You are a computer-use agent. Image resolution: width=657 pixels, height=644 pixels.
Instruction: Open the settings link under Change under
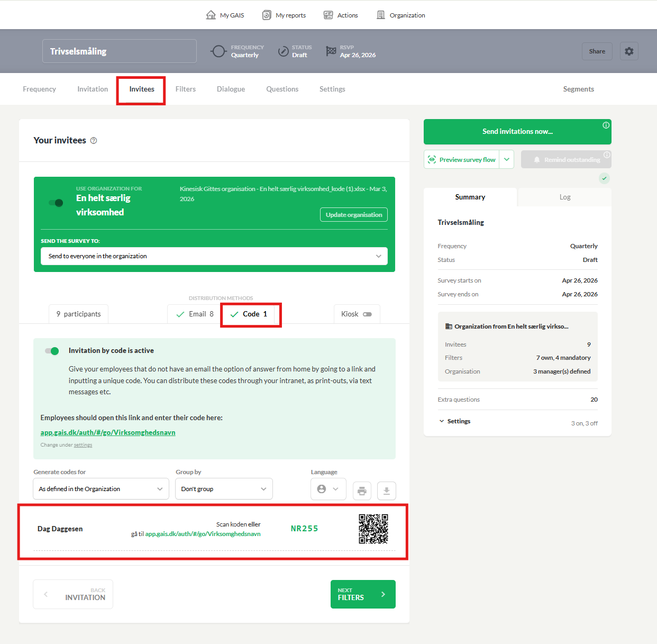(x=83, y=445)
